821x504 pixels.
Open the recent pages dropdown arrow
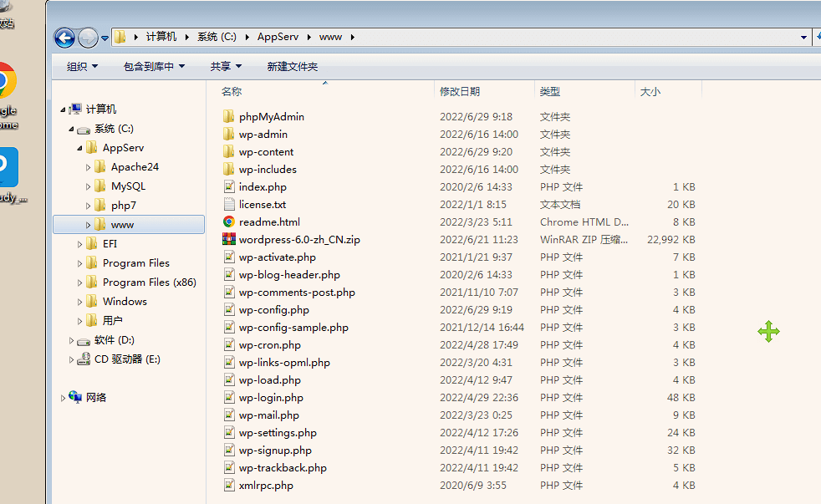pyautogui.click(x=105, y=38)
